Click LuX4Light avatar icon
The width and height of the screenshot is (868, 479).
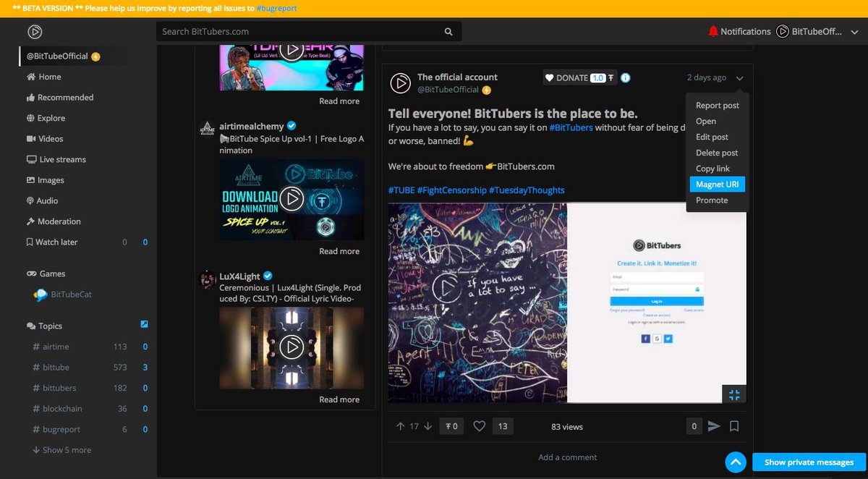coord(208,279)
